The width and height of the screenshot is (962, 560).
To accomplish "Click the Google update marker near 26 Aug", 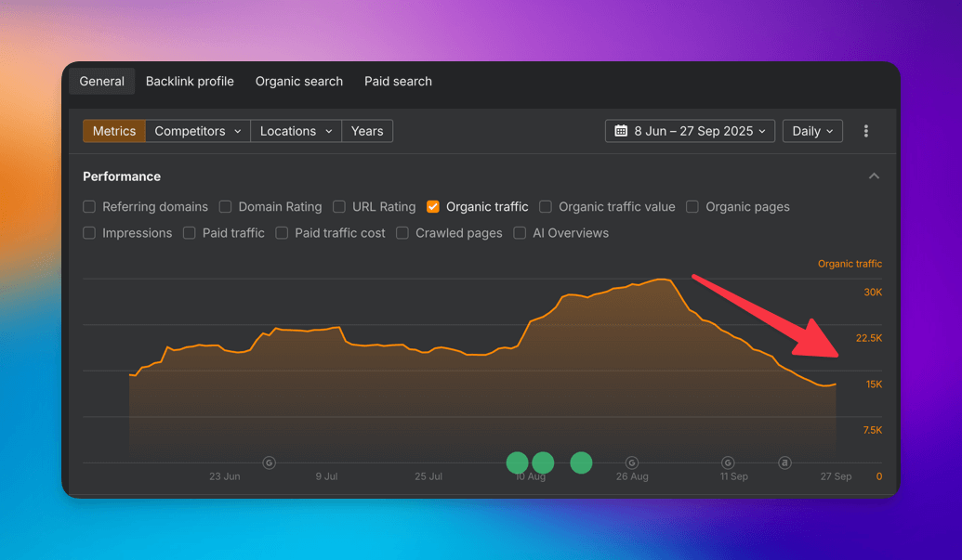I will 632,463.
